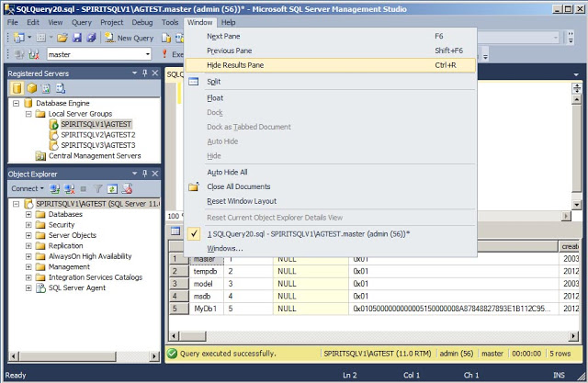
Task: Expand the Replication folder
Action: 28,246
